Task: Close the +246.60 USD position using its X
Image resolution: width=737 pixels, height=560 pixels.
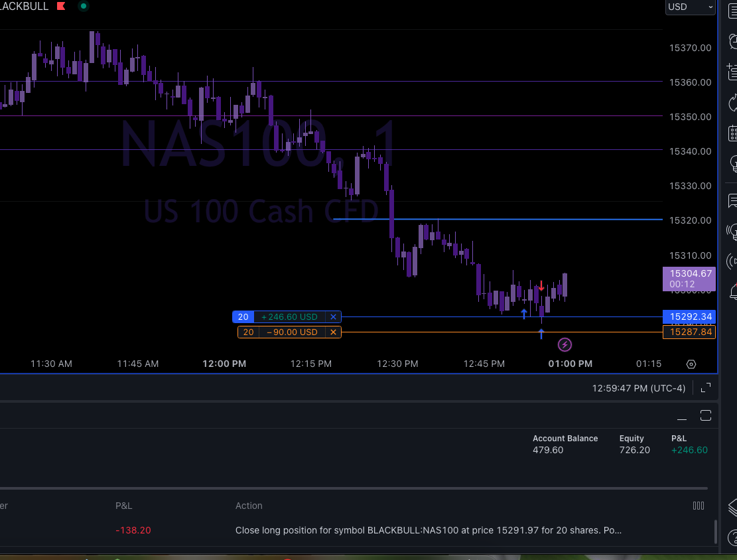Action: click(x=333, y=316)
